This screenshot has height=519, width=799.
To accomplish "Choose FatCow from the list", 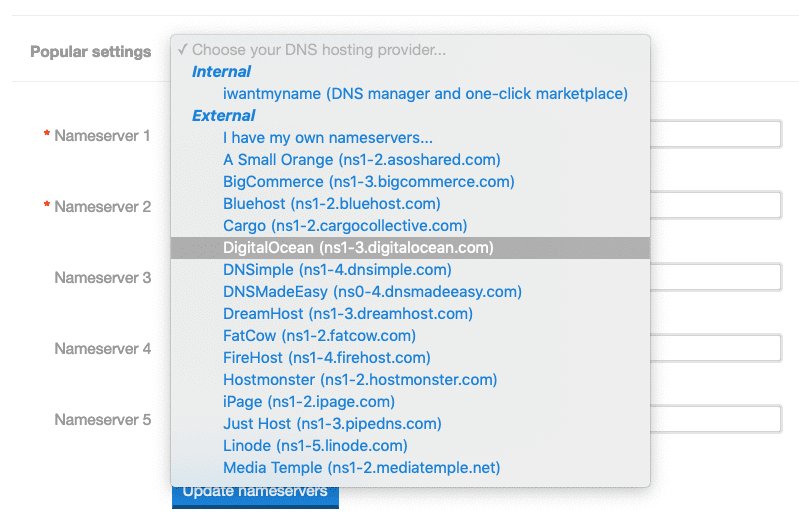I will (319, 336).
